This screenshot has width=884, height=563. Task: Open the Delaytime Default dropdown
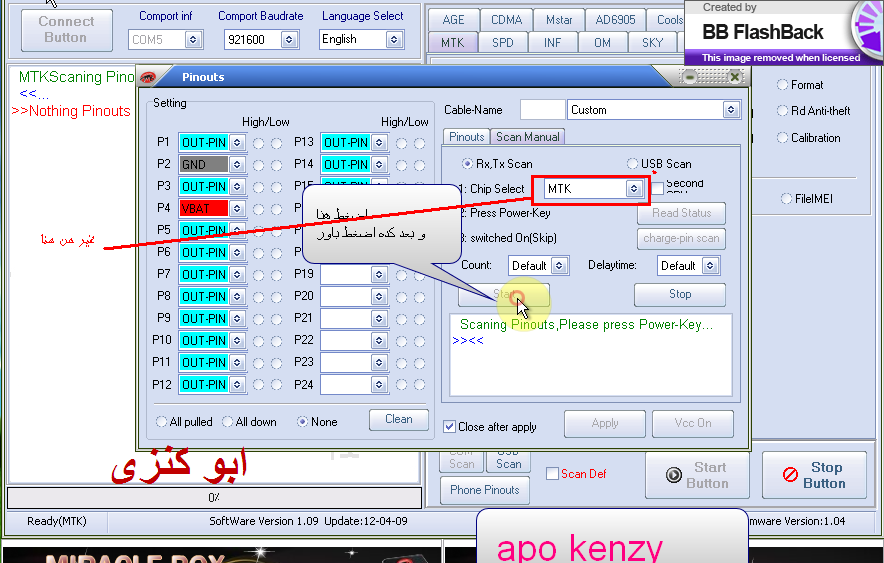710,266
